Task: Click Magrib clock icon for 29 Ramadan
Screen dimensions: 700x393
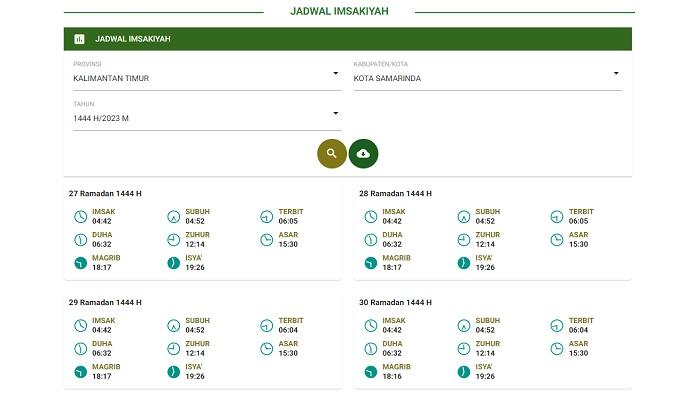Action: pyautogui.click(x=80, y=372)
